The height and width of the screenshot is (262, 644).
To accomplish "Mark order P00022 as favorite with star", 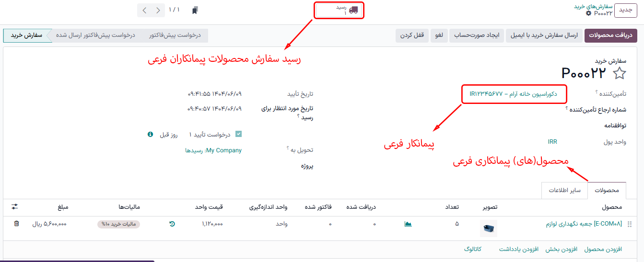I will tap(620, 73).
